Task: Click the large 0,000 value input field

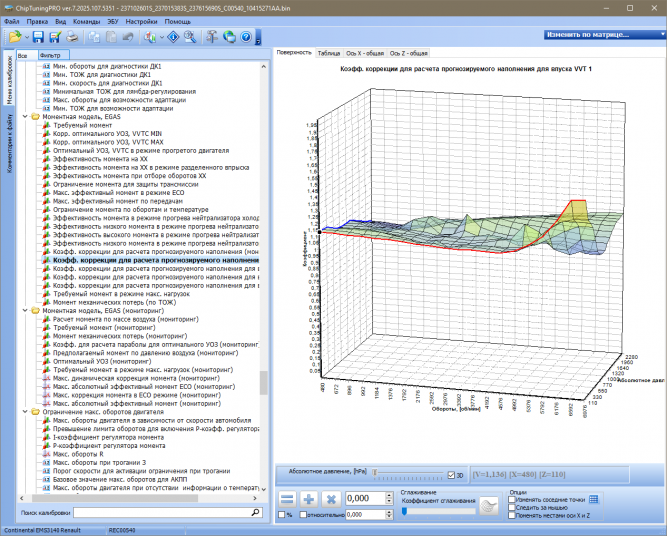Action: point(366,498)
